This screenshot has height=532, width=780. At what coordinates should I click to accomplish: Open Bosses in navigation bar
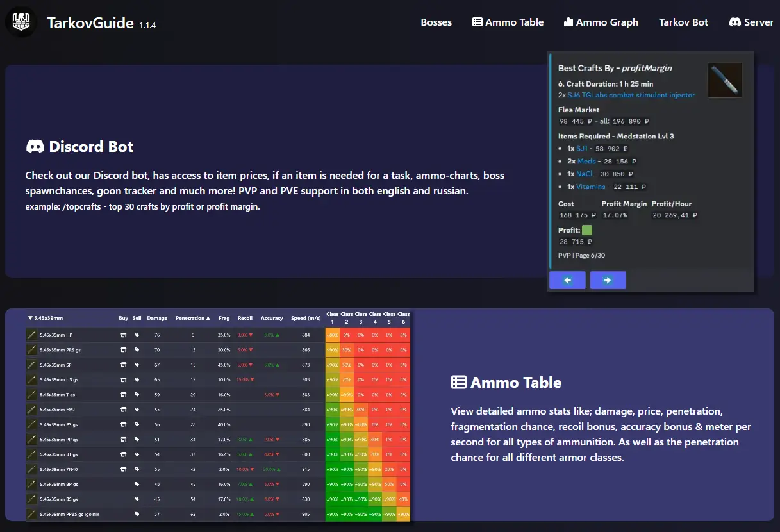pyautogui.click(x=436, y=22)
